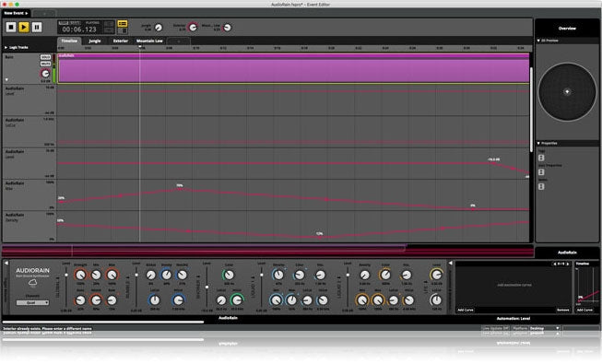Click the Notes property icon
This screenshot has width=602, height=364.
coord(541,186)
